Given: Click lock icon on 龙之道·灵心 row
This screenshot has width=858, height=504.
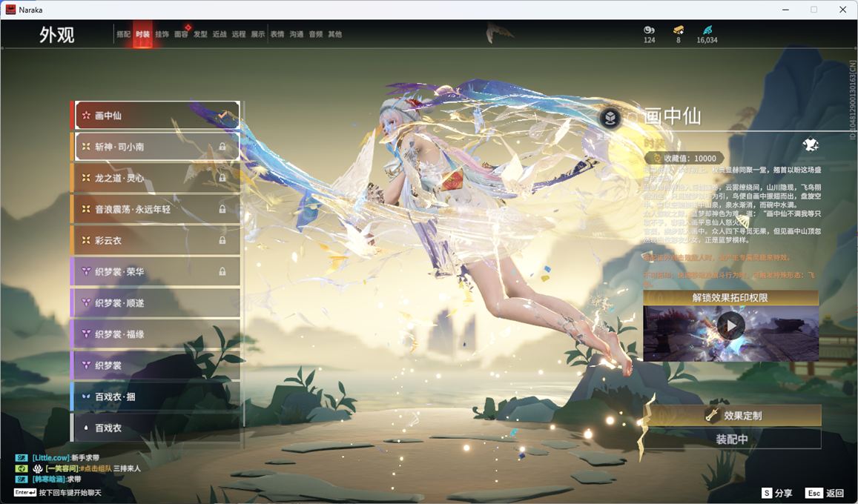Looking at the screenshot, I should [x=222, y=178].
